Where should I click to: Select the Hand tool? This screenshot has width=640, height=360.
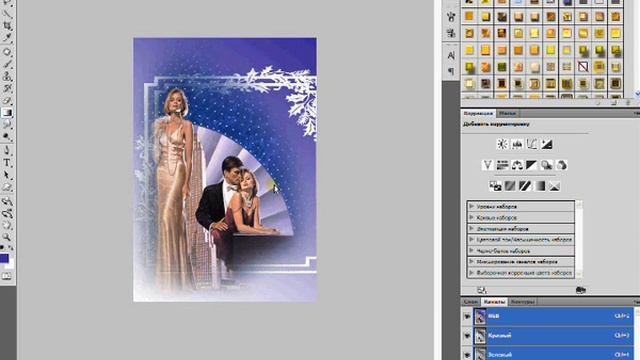pos(7,225)
